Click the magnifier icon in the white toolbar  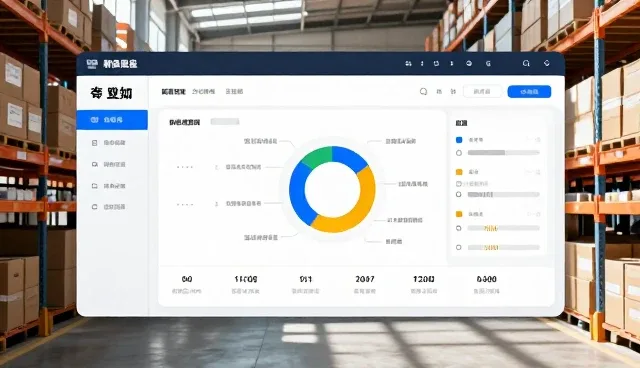(x=423, y=91)
